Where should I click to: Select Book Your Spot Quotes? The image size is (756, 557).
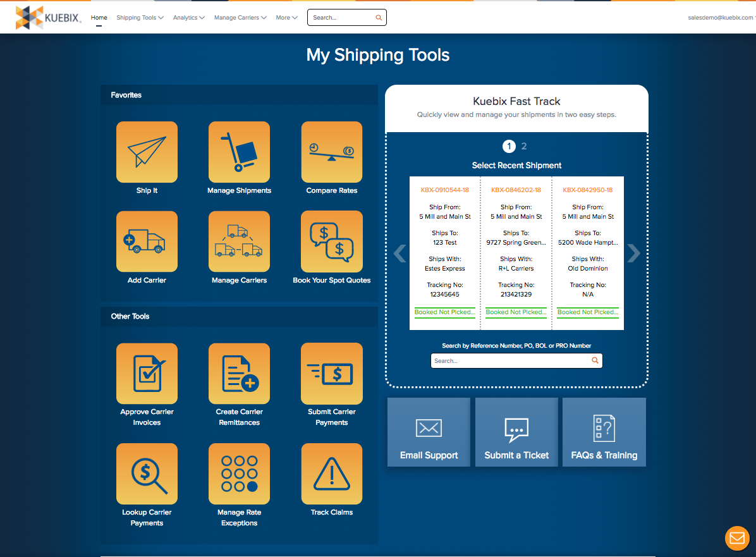coord(331,241)
